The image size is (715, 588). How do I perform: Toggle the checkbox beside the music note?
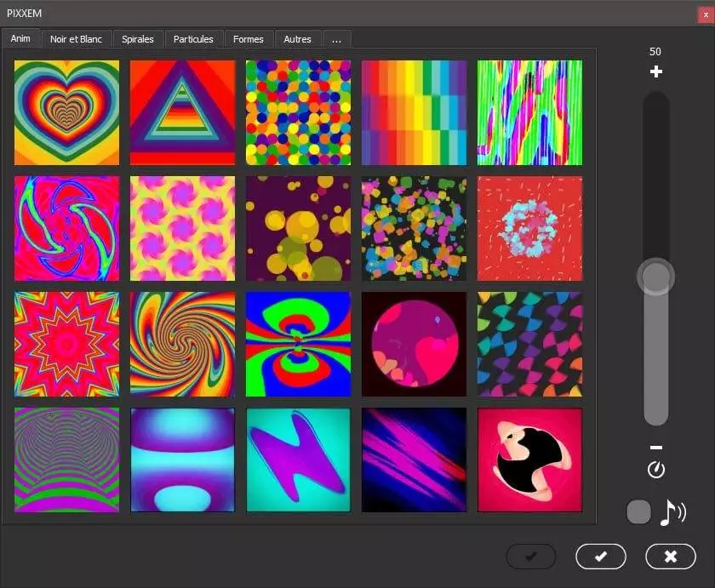click(x=638, y=511)
